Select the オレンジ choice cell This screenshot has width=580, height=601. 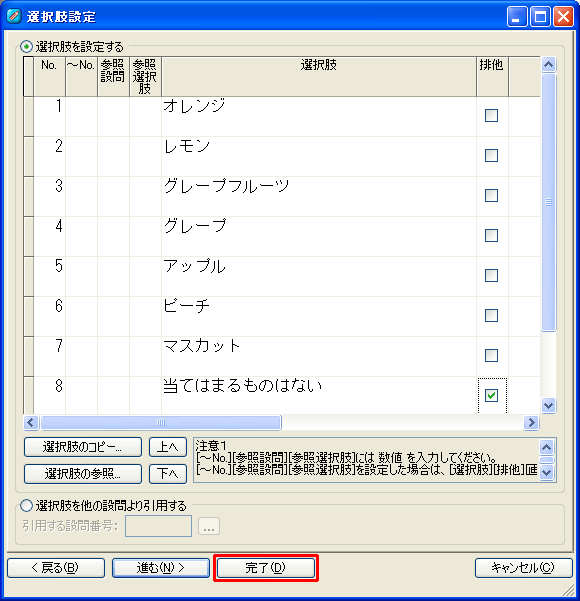[x=319, y=116]
